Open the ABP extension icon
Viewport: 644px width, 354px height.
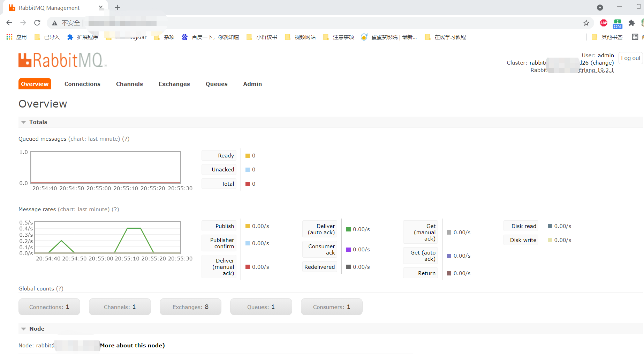tap(604, 23)
